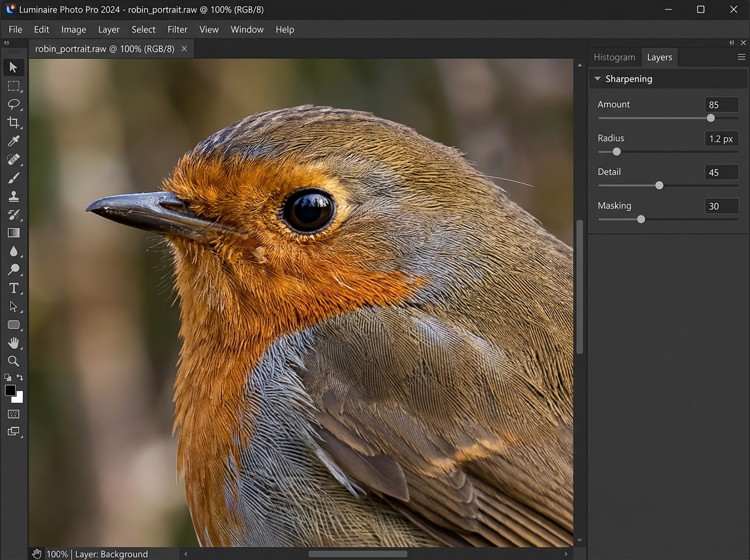
Task: Choose the Type tool
Action: point(14,288)
